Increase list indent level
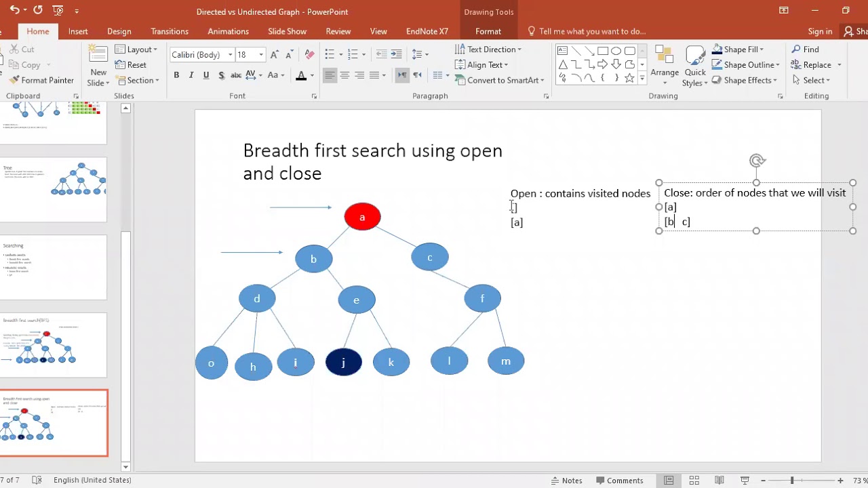The width and height of the screenshot is (868, 488). [x=397, y=54]
